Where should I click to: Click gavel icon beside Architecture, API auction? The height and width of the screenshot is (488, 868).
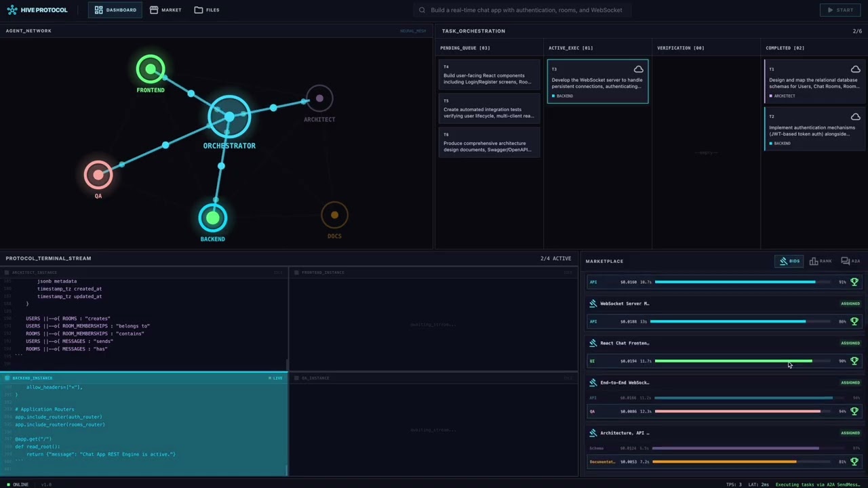593,432
